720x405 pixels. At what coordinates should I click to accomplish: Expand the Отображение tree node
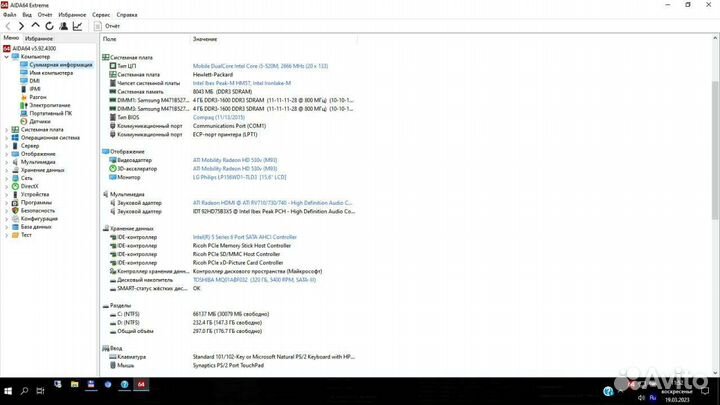pyautogui.click(x=6, y=154)
